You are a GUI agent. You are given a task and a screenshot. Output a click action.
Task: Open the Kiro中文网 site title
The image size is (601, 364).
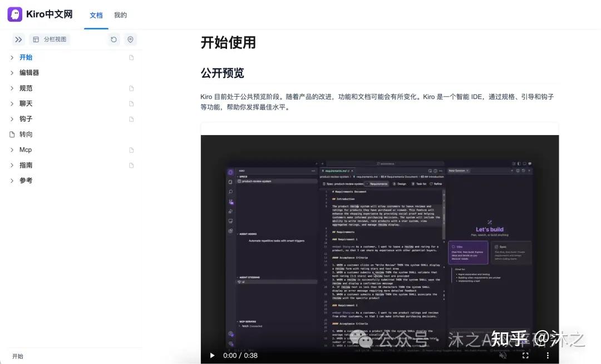pyautogui.click(x=50, y=14)
